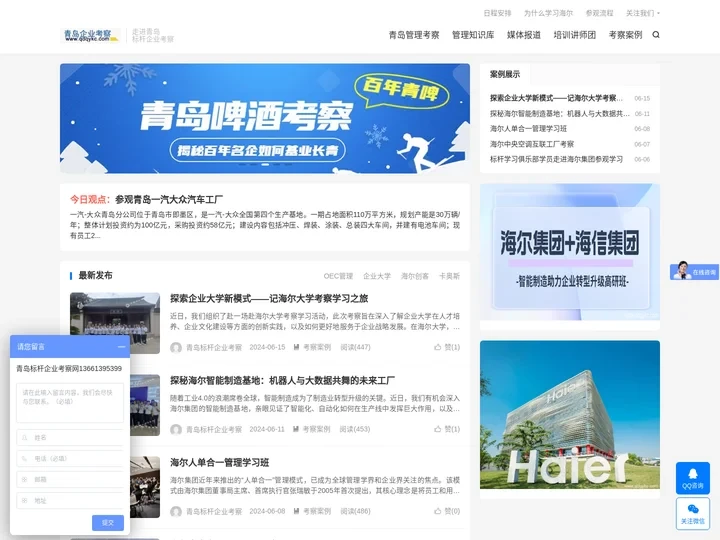
Task: Click the 阅读(447) view count
Action: tap(355, 347)
